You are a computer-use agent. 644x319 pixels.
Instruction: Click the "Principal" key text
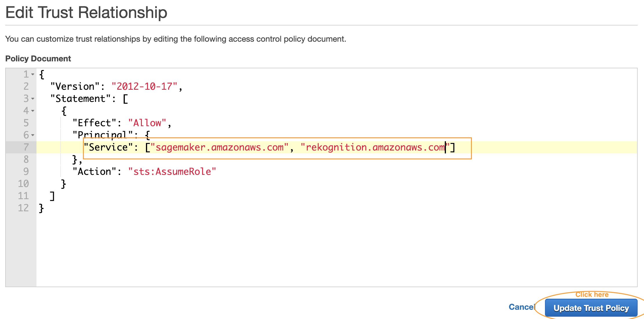click(103, 135)
